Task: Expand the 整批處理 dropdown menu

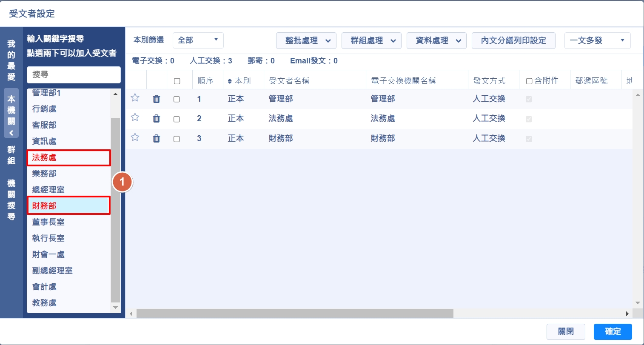Action: [x=306, y=40]
